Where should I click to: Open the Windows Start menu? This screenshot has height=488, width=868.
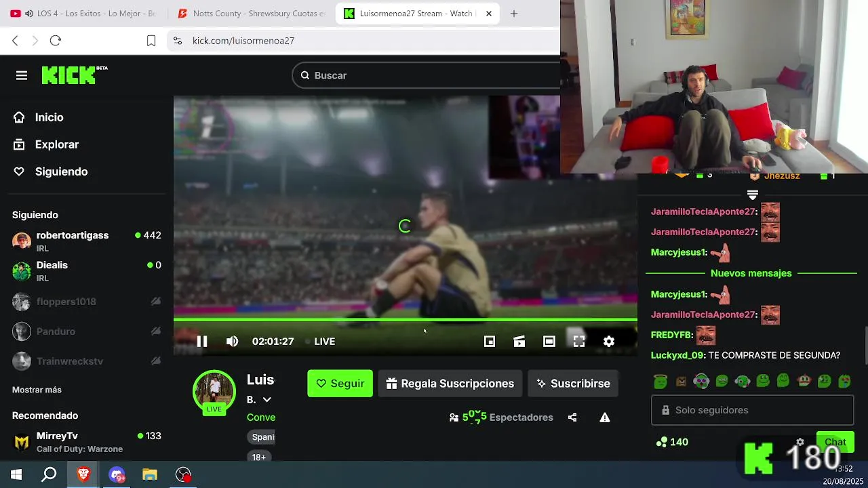tap(16, 474)
